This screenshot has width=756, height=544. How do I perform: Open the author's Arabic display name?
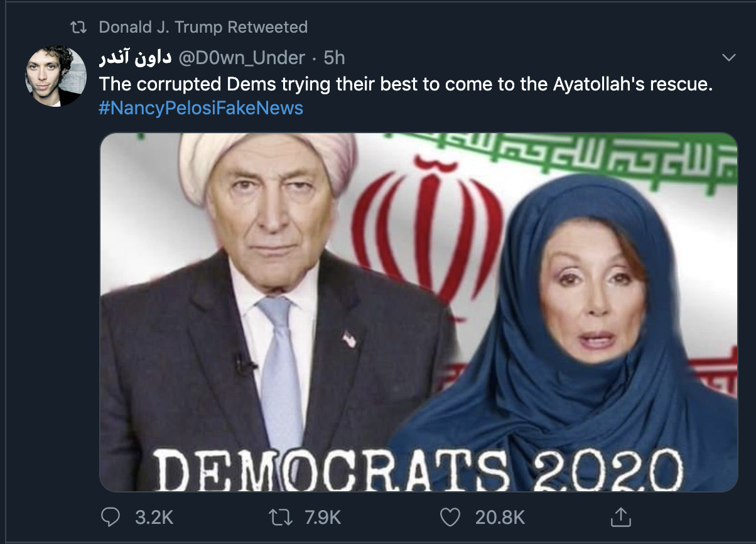135,58
